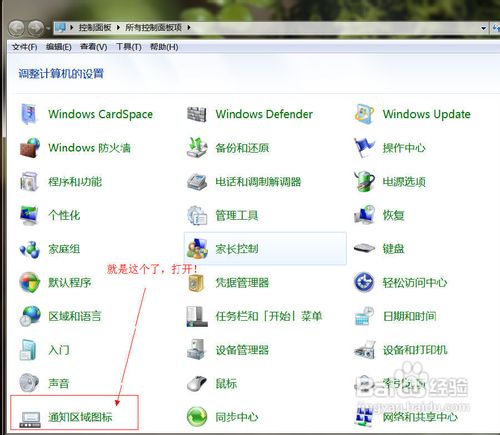Open the 日期和时间 calendar icon
This screenshot has width=500, height=435.
(364, 316)
